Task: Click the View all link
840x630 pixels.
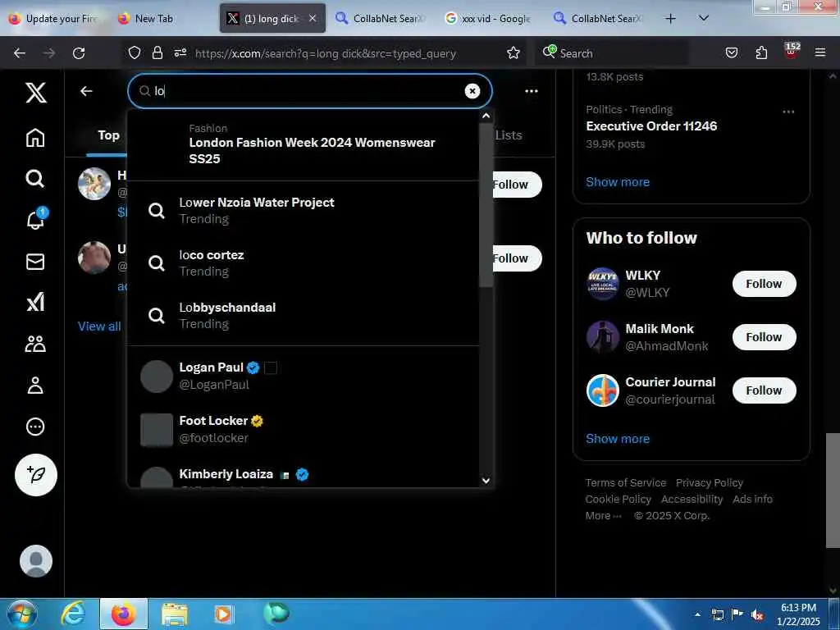Action: tap(99, 326)
